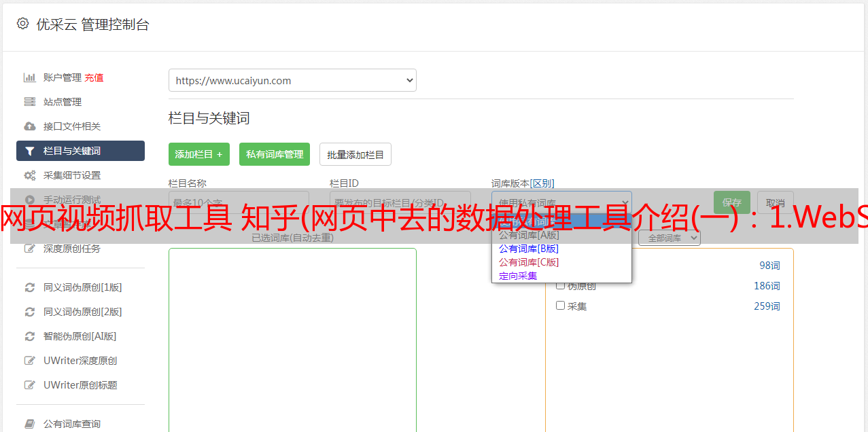Click the 批量添加栏目 button
The height and width of the screenshot is (432, 868).
355,154
